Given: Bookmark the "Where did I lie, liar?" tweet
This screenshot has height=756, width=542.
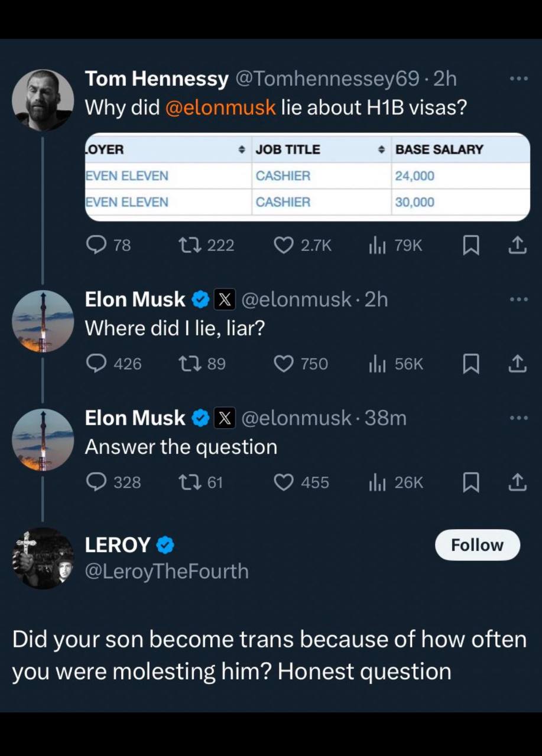Looking at the screenshot, I should point(470,364).
